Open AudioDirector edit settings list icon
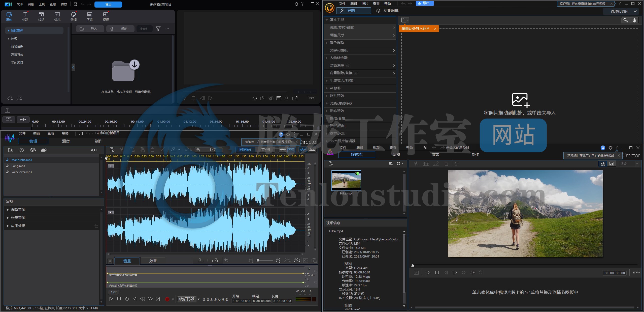This screenshot has width=644, height=312. pyautogui.click(x=112, y=150)
